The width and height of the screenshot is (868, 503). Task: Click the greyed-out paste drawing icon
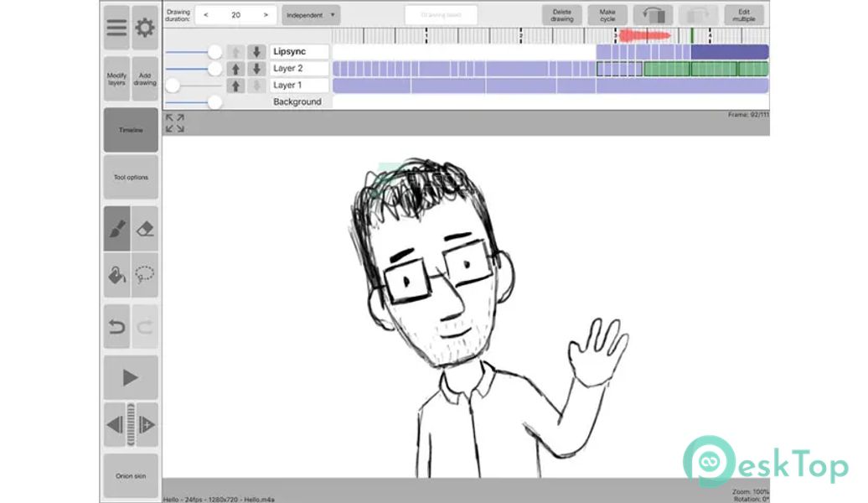tap(698, 15)
